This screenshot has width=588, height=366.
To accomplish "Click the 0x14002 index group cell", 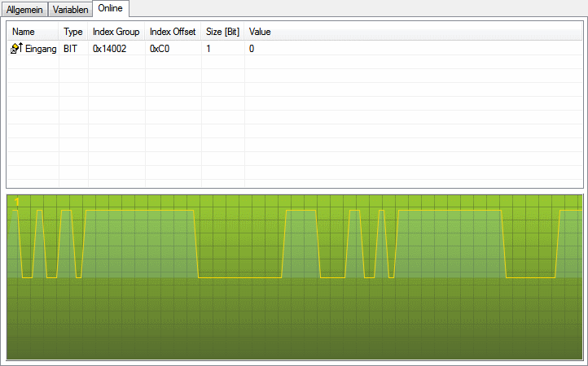I will pos(109,49).
